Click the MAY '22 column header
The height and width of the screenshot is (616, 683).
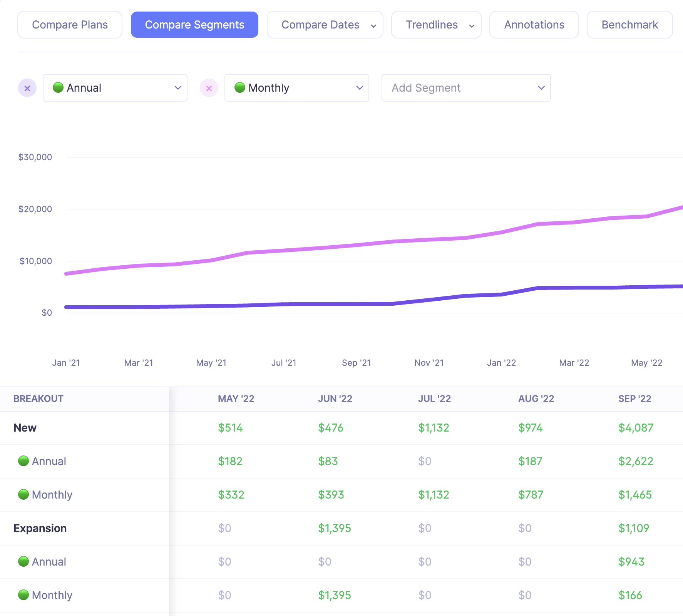click(236, 398)
